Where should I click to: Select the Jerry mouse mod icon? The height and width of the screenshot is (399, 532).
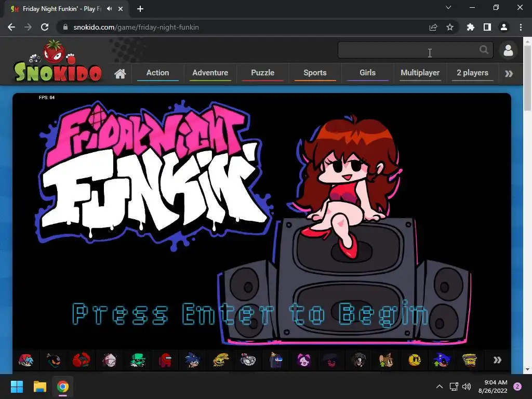[x=387, y=360]
